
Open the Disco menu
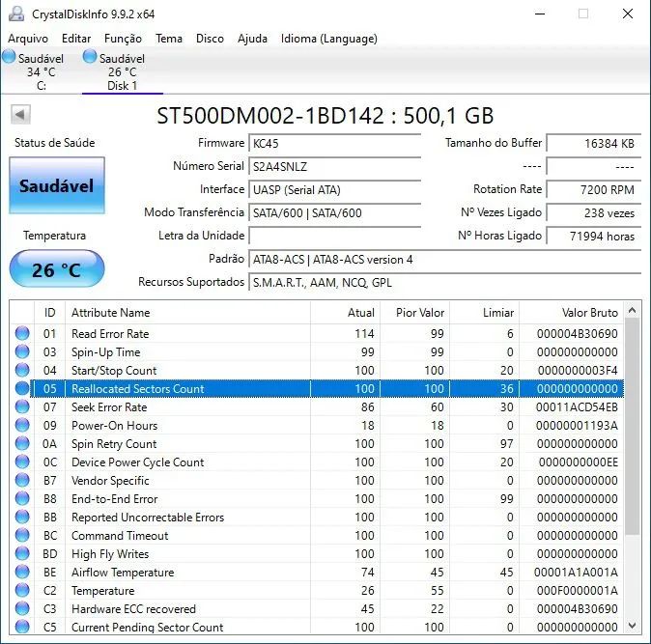(210, 39)
